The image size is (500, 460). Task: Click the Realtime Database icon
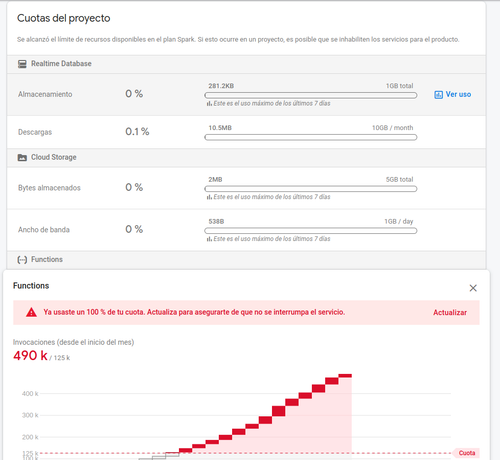click(x=22, y=64)
